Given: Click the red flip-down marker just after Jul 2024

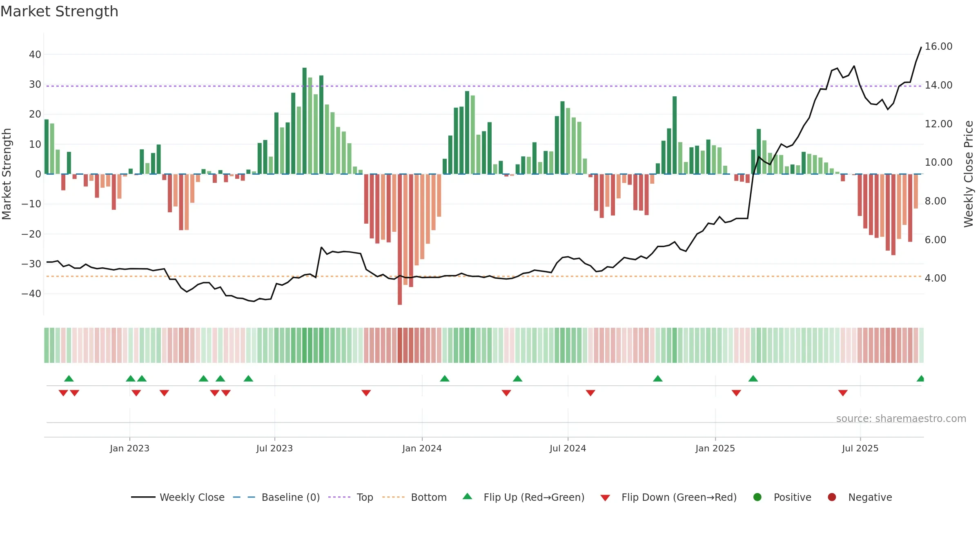Looking at the screenshot, I should point(590,393).
